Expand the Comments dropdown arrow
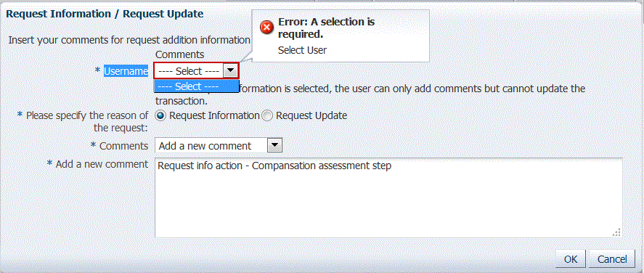The width and height of the screenshot is (644, 273). 274,145
